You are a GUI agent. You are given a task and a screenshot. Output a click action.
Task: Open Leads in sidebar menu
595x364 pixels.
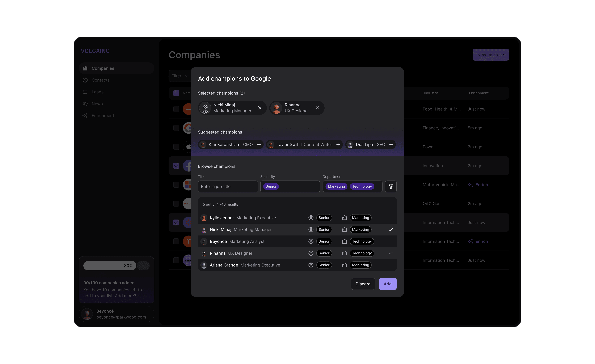click(97, 92)
